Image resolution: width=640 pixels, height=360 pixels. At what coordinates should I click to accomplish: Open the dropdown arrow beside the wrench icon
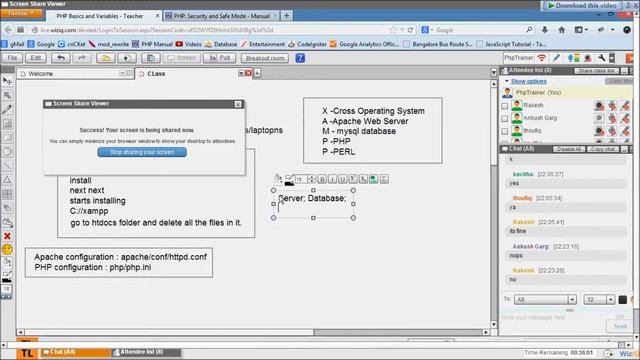pos(612,58)
